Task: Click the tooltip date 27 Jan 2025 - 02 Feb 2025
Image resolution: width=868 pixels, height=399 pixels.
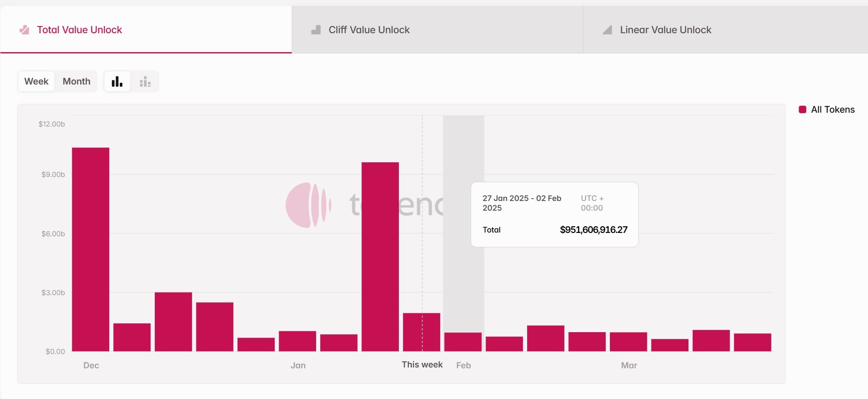Action: tap(522, 203)
